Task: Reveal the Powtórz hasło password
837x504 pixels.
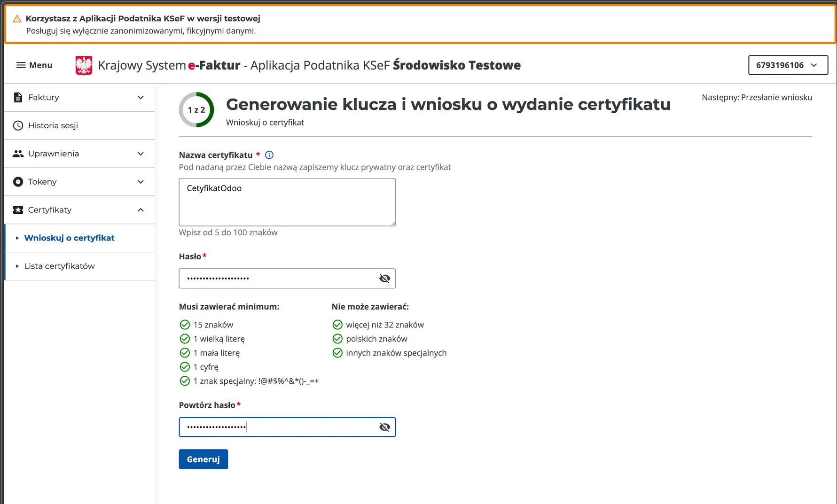Action: (x=384, y=427)
